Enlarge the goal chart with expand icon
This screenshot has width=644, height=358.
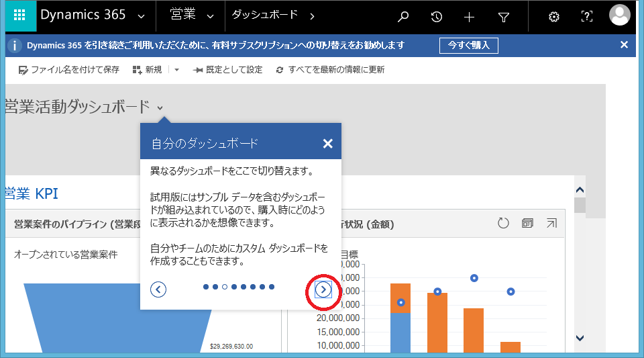pyautogui.click(x=551, y=223)
